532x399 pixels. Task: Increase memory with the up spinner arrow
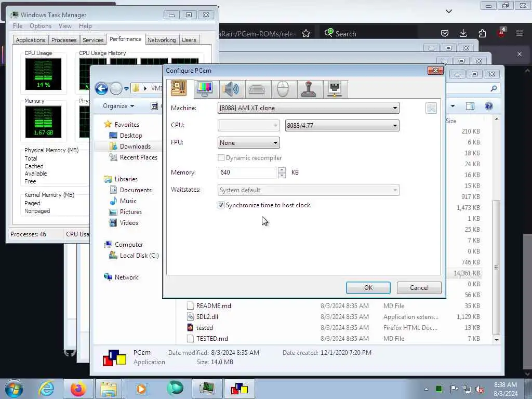pyautogui.click(x=282, y=170)
